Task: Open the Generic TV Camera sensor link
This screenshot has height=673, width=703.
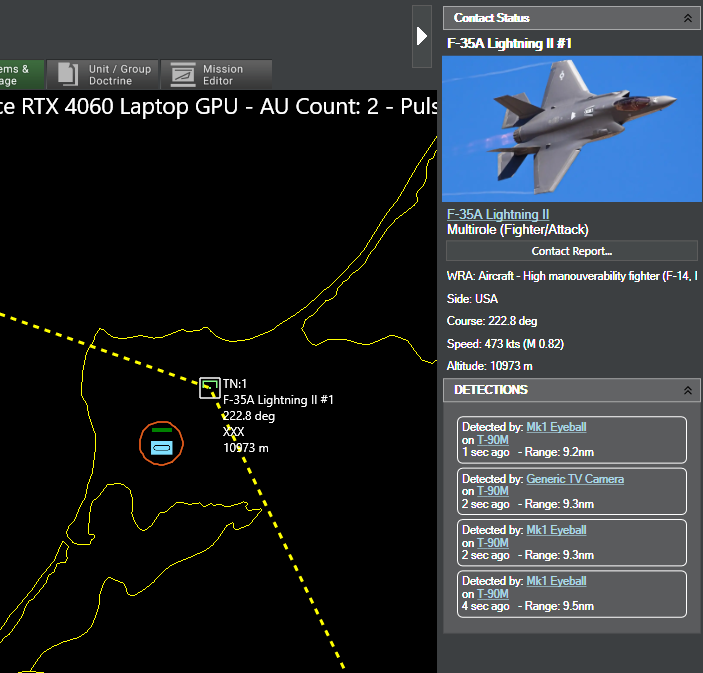Action: pos(575,479)
